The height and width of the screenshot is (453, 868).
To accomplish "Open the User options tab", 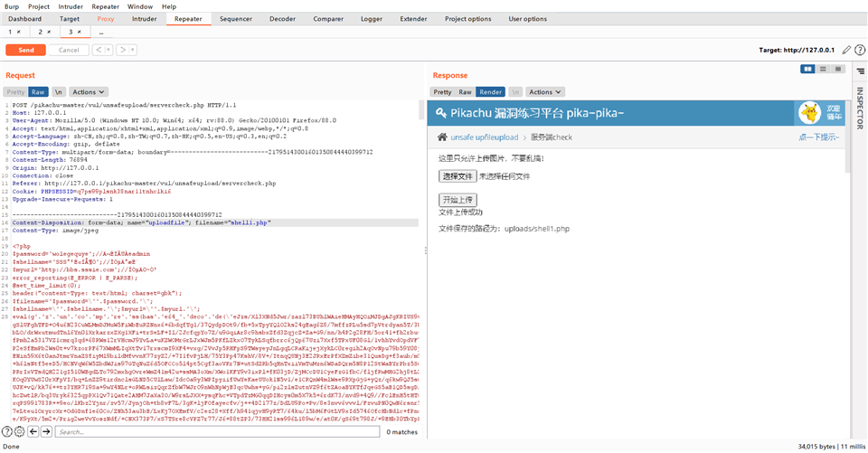I will [527, 19].
